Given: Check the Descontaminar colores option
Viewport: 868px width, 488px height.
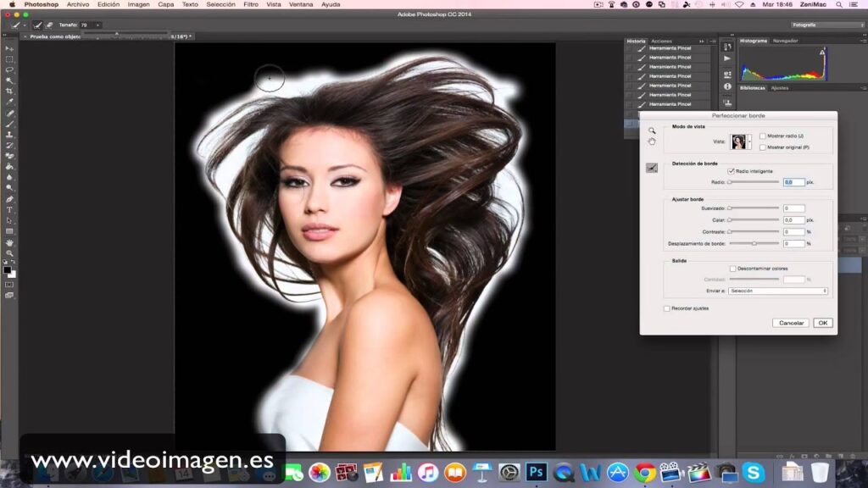Looking at the screenshot, I should coord(733,269).
